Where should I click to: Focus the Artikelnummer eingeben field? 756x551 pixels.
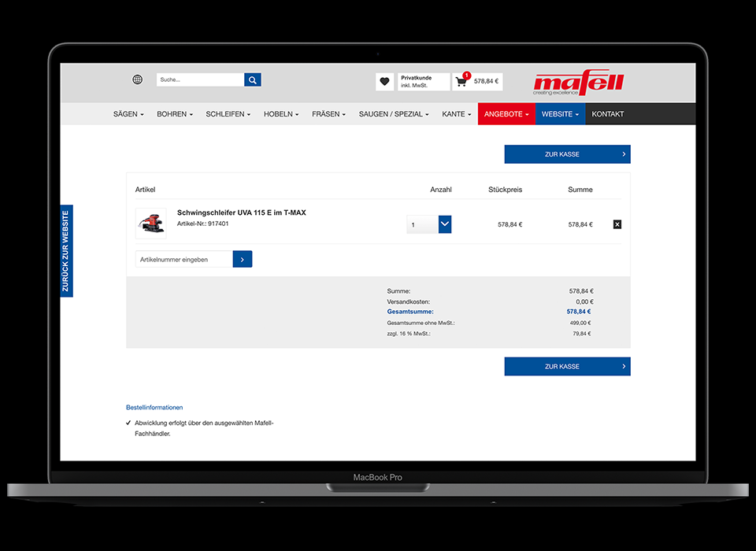[184, 259]
